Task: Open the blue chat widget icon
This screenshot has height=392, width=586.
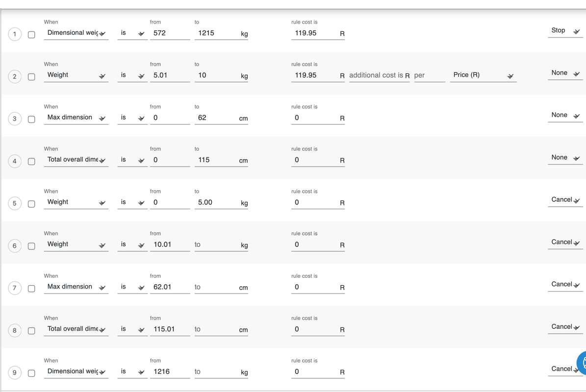Action: click(582, 363)
